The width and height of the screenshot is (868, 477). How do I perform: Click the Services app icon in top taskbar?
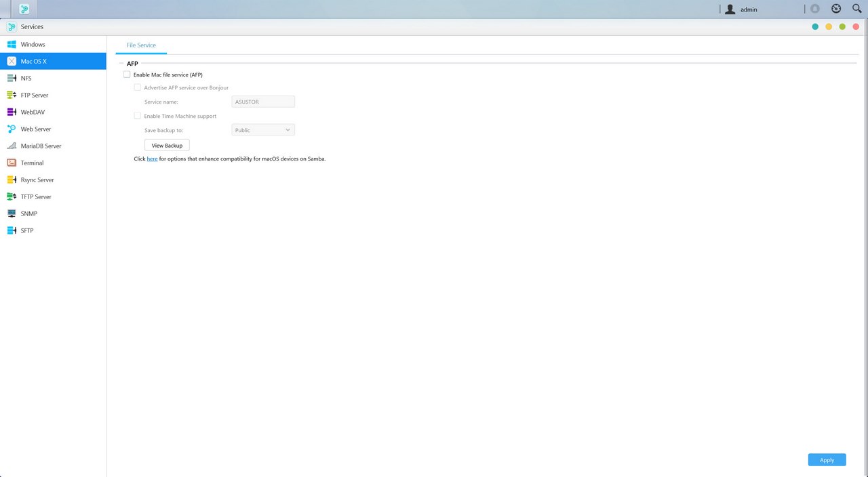(25, 9)
